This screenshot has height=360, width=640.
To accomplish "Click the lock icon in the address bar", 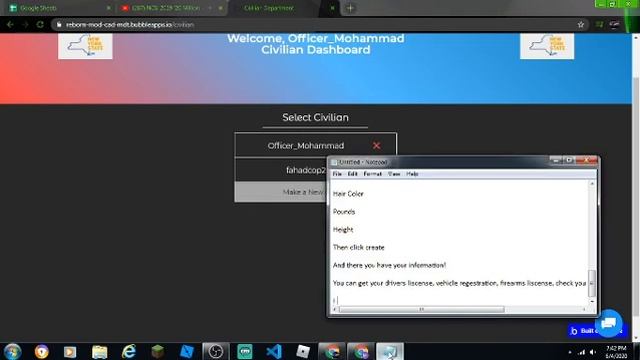I will 59,24.
